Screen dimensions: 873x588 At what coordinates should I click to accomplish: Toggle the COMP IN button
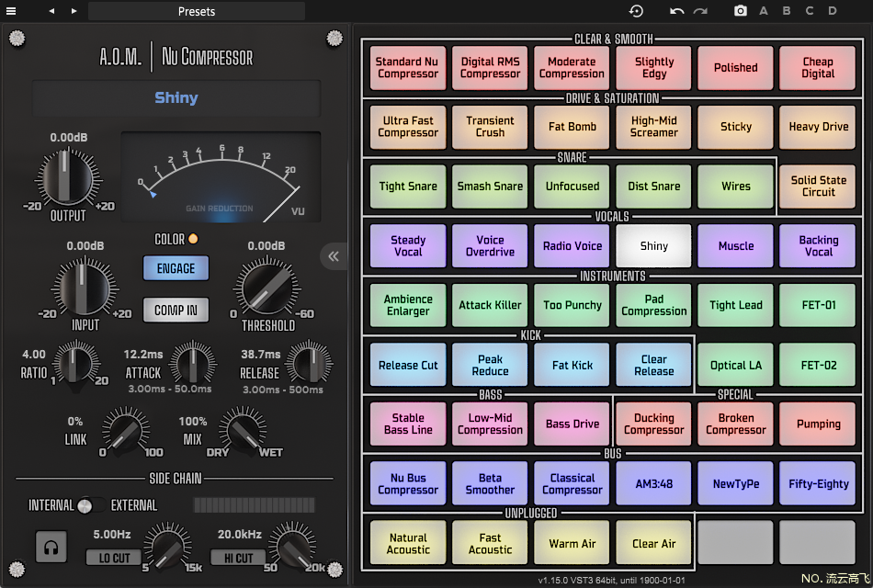pyautogui.click(x=176, y=311)
